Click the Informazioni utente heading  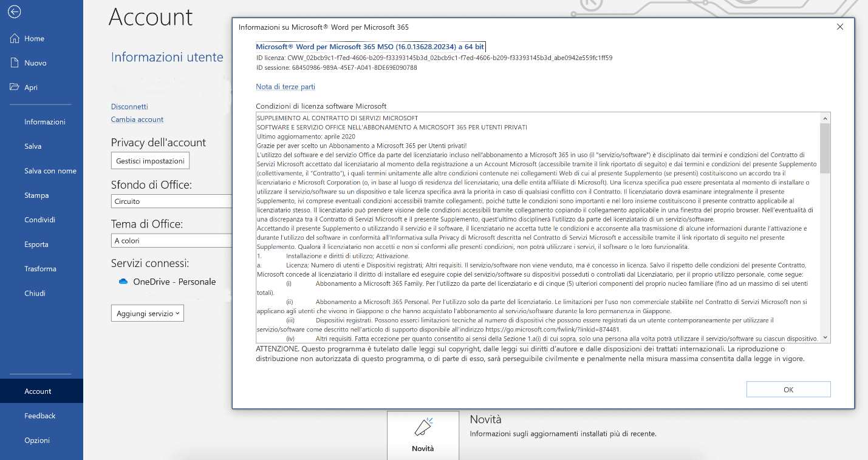(x=167, y=57)
